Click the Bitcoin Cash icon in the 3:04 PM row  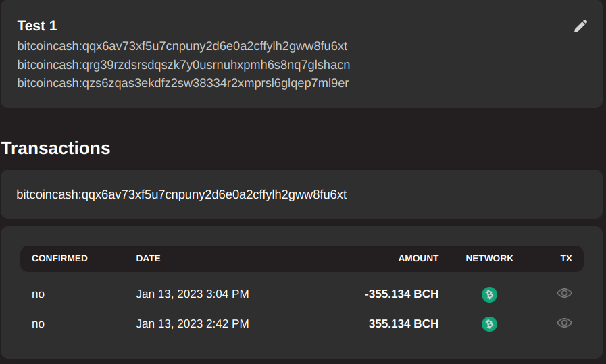pos(489,294)
